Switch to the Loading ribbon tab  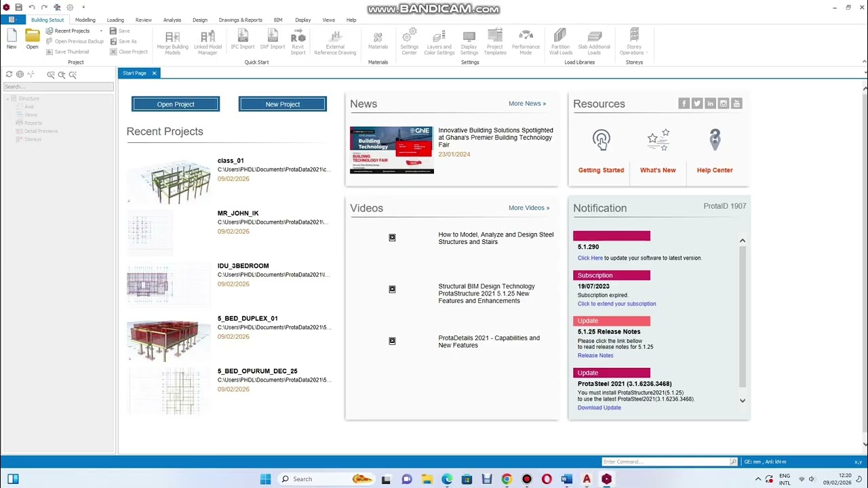click(x=115, y=20)
